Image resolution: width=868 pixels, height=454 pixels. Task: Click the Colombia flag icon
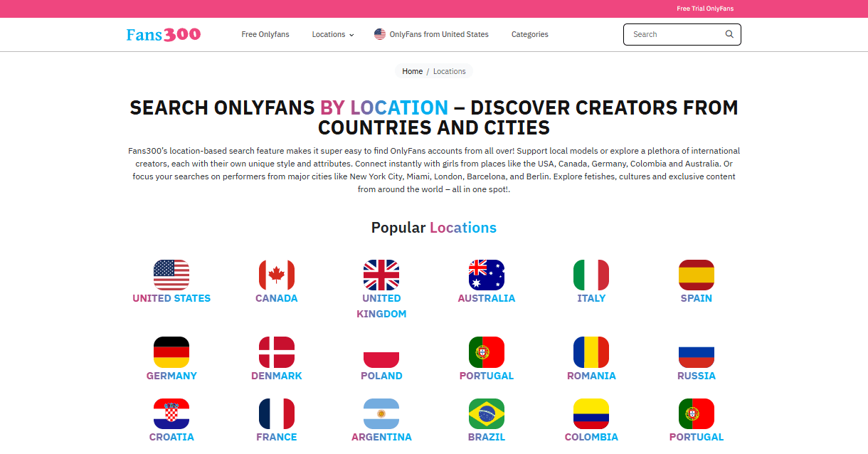click(591, 413)
